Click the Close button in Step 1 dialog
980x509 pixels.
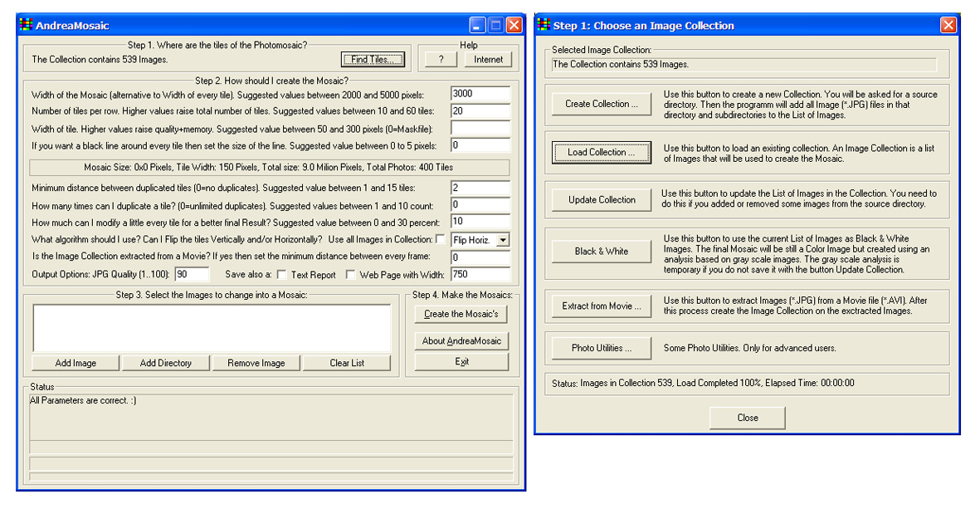pyautogui.click(x=748, y=418)
